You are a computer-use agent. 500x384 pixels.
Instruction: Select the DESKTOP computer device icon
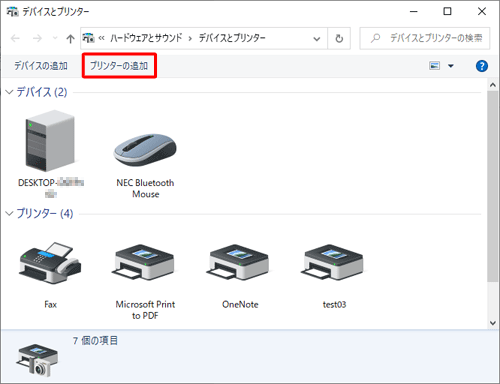50,141
